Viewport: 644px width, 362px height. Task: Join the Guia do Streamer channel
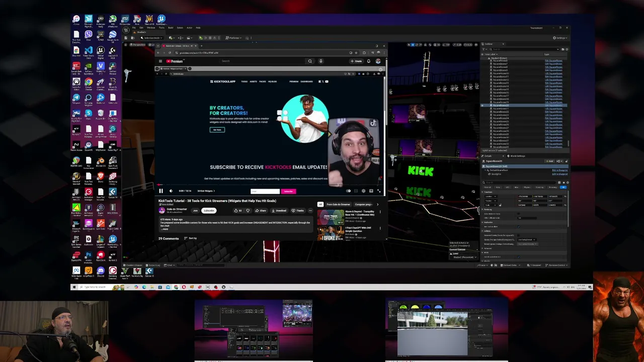pyautogui.click(x=195, y=211)
